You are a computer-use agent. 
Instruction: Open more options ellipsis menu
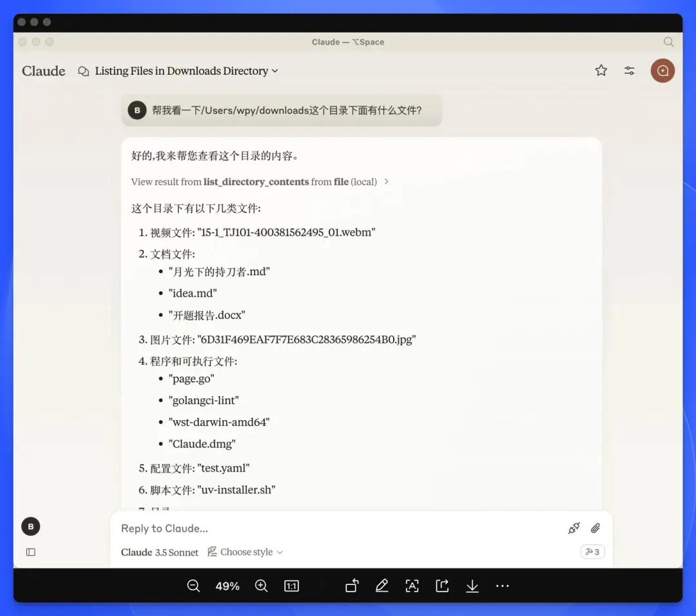(503, 586)
